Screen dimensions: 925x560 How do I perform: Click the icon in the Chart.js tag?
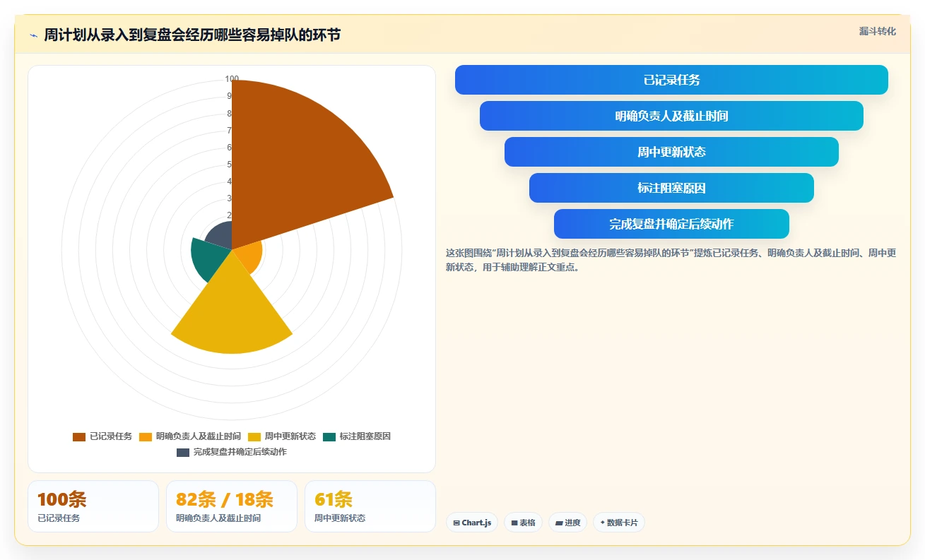tap(456, 523)
